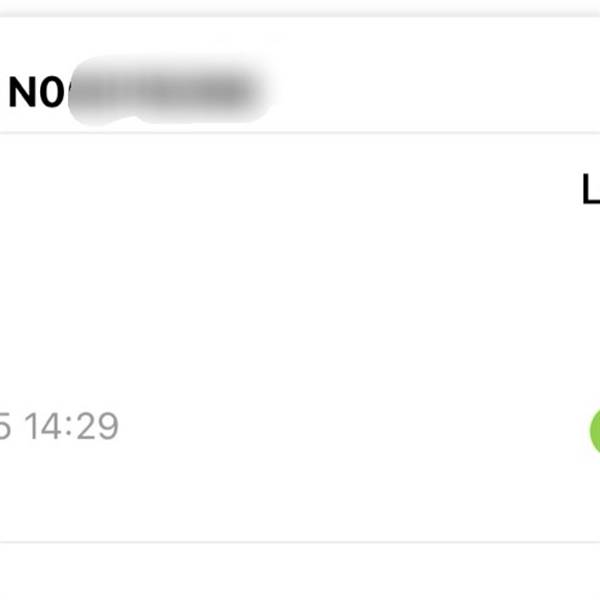
Task: Click the bottom divider under the timestamp
Action: tap(300, 542)
